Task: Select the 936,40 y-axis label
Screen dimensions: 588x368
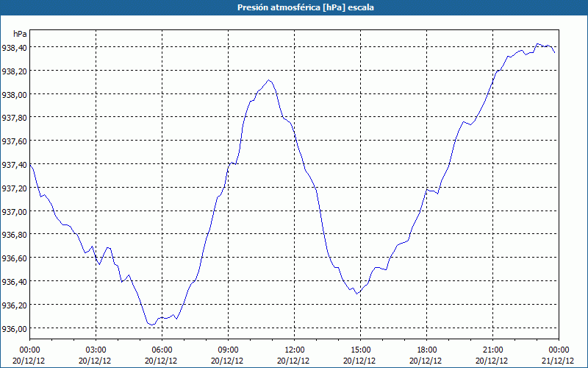Action: pyautogui.click(x=14, y=282)
